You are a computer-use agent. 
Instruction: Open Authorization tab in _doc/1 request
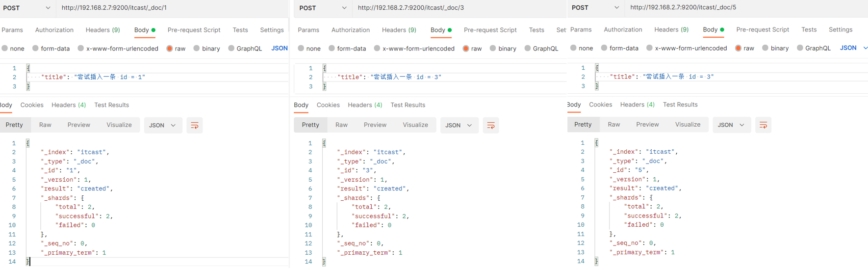tap(54, 30)
